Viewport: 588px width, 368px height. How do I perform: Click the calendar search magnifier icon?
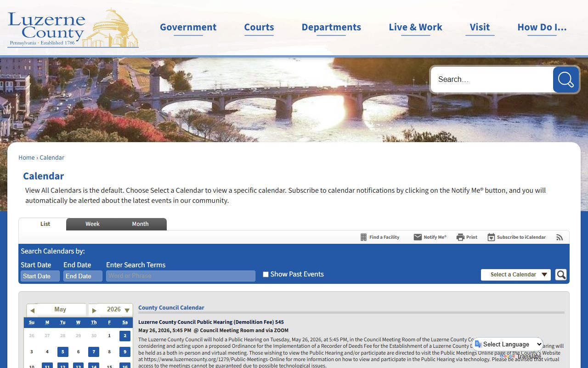click(x=561, y=275)
